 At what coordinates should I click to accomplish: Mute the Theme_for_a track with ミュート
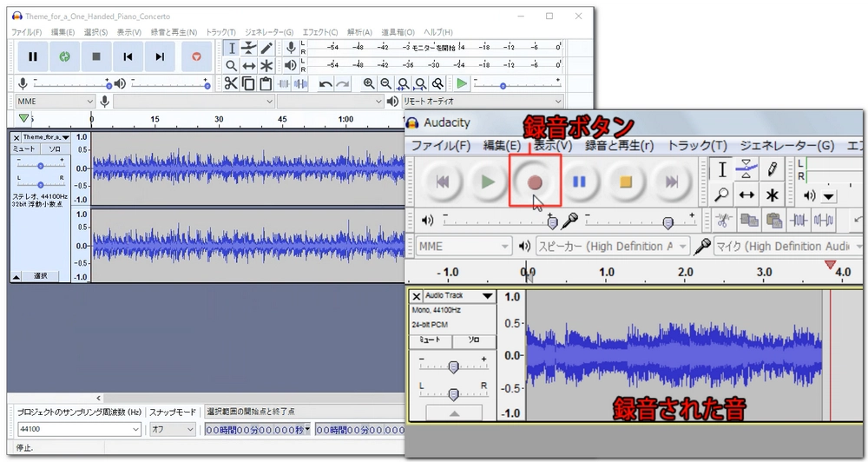(x=23, y=149)
